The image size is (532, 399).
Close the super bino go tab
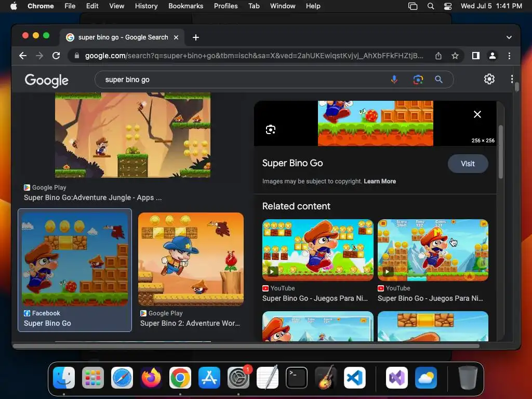[x=176, y=37]
